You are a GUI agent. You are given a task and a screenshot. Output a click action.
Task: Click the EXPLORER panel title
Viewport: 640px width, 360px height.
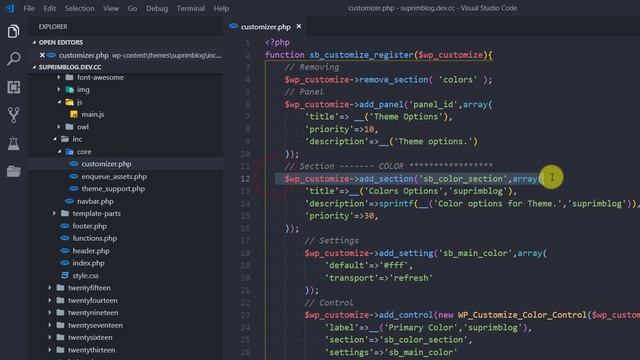click(53, 27)
